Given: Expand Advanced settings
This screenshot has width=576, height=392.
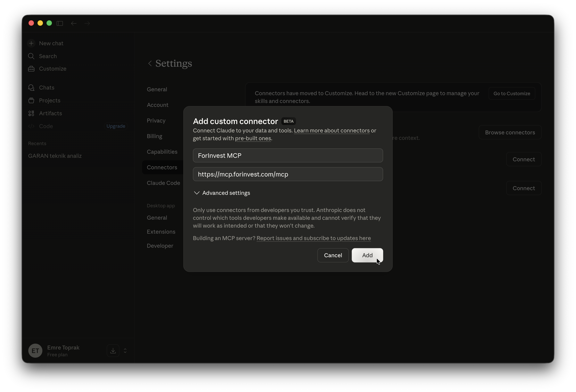Looking at the screenshot, I should point(222,193).
